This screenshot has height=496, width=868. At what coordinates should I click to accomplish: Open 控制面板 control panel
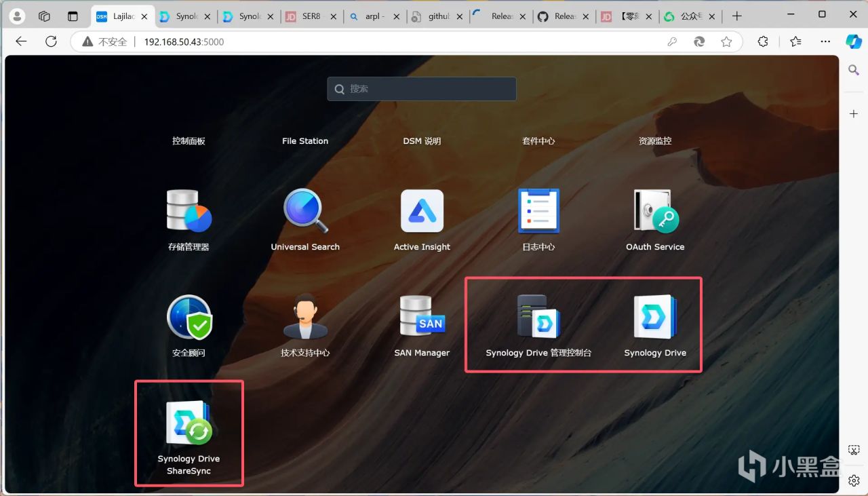coord(189,141)
